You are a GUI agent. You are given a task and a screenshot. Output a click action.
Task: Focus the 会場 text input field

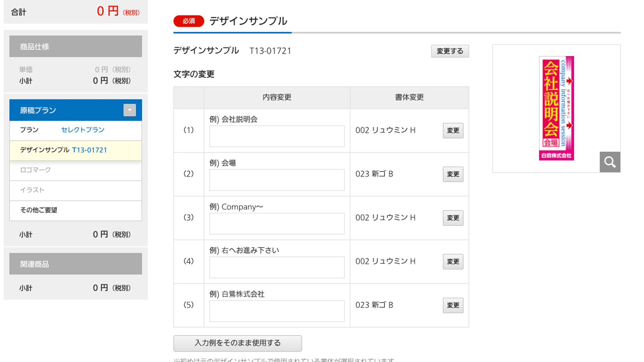pyautogui.click(x=277, y=180)
